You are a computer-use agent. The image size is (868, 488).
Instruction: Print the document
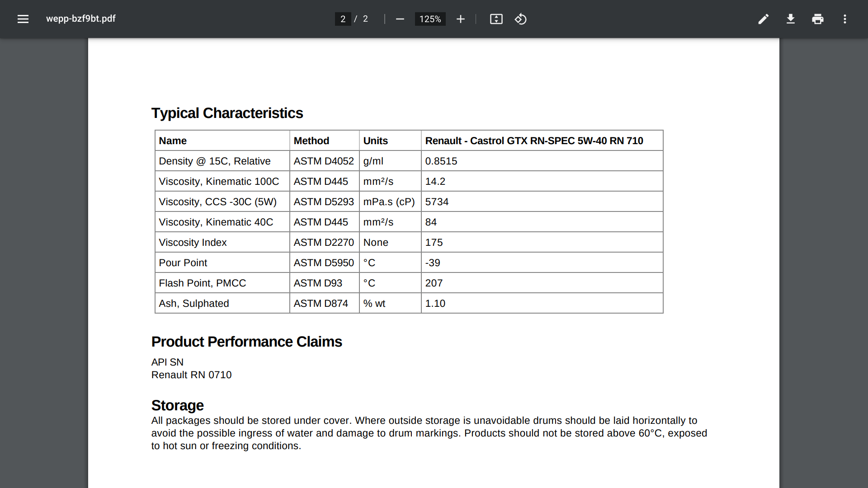click(817, 19)
